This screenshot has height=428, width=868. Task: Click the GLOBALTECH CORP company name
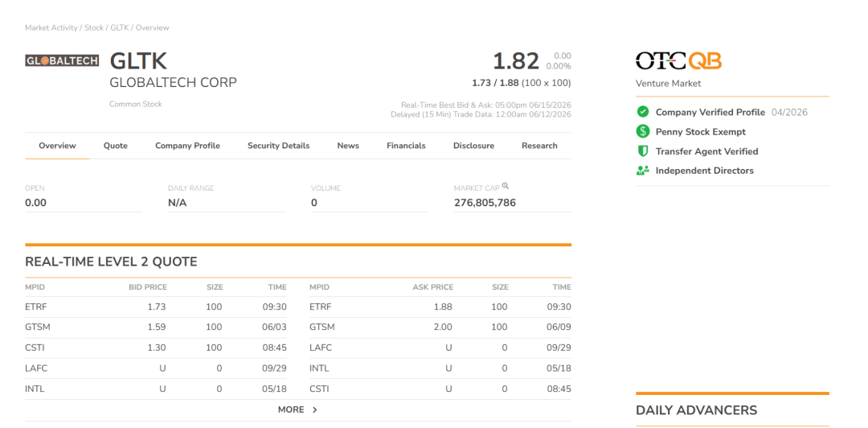(x=174, y=83)
